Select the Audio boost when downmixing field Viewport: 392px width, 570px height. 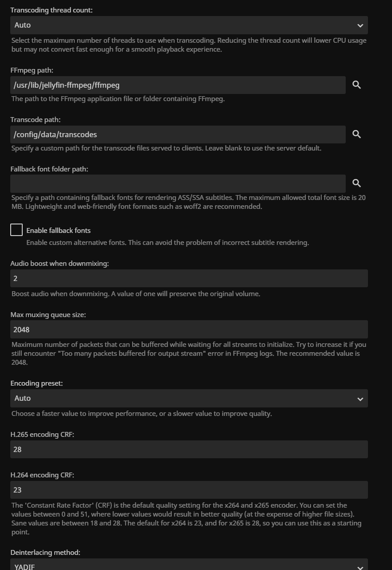189,278
